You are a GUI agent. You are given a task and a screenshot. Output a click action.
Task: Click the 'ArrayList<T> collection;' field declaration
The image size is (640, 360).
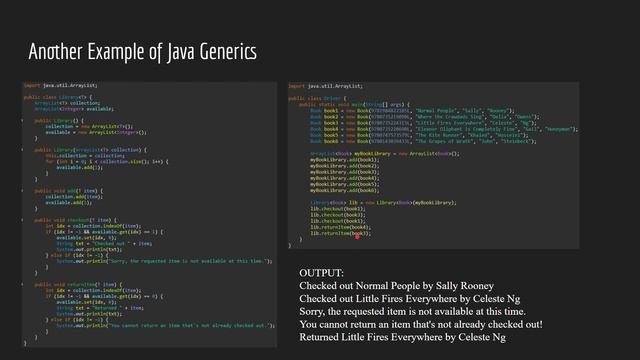pos(67,103)
